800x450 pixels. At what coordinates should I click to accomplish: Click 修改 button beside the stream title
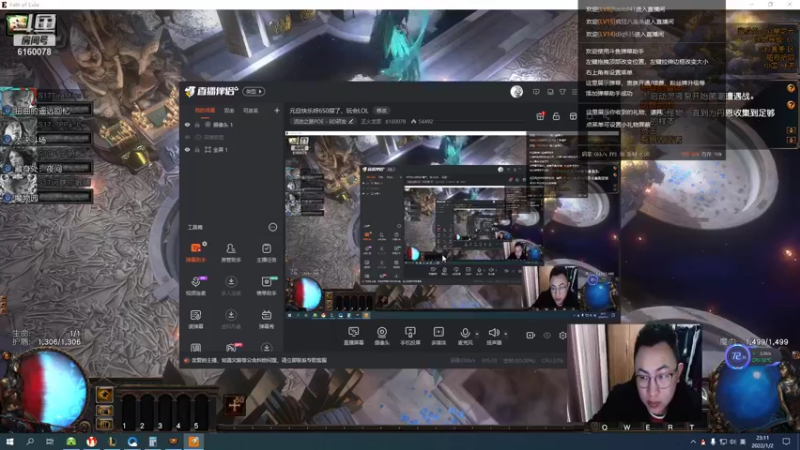[x=382, y=110]
